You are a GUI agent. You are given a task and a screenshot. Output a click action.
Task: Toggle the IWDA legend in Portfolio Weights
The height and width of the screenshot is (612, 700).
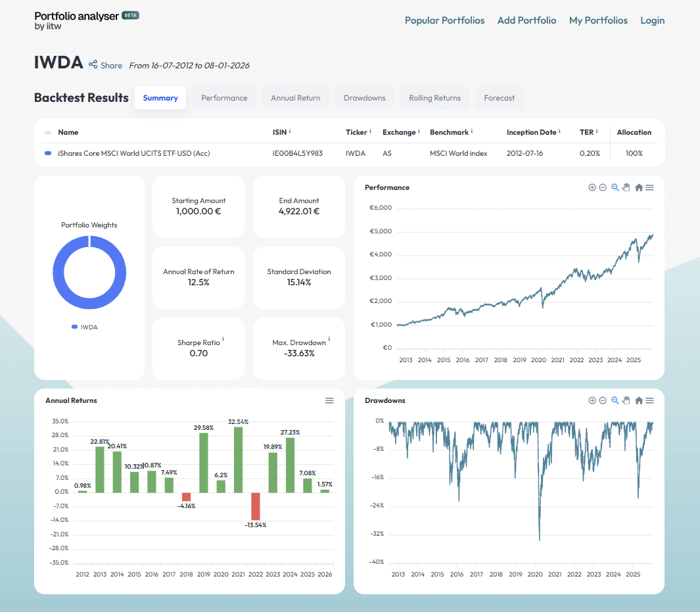85,327
